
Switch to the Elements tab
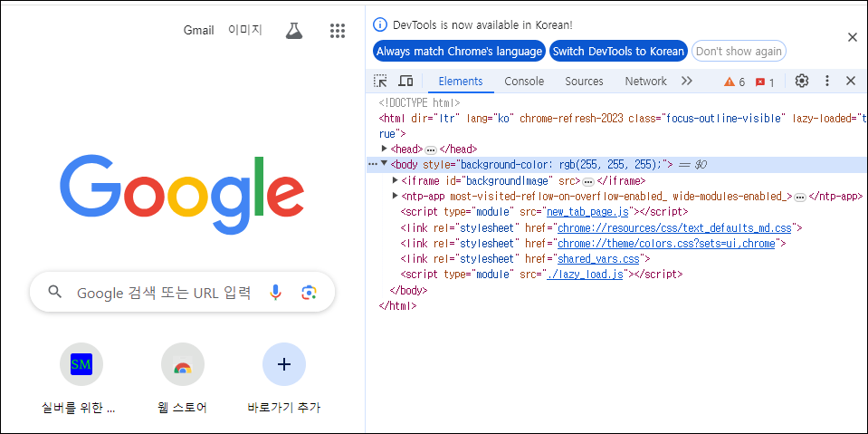461,81
